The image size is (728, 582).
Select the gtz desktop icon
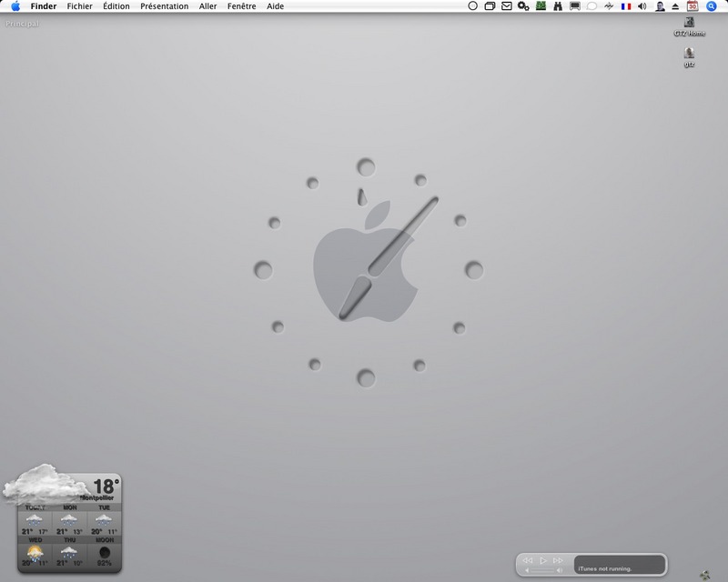pos(690,53)
